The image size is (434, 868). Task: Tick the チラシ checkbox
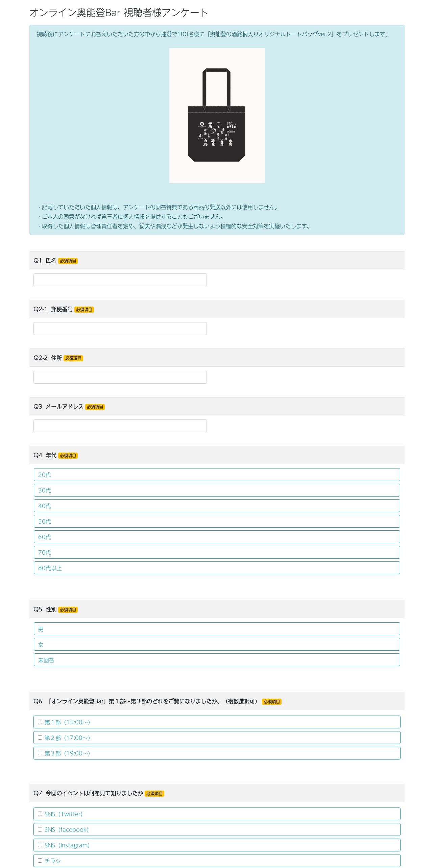pyautogui.click(x=40, y=861)
